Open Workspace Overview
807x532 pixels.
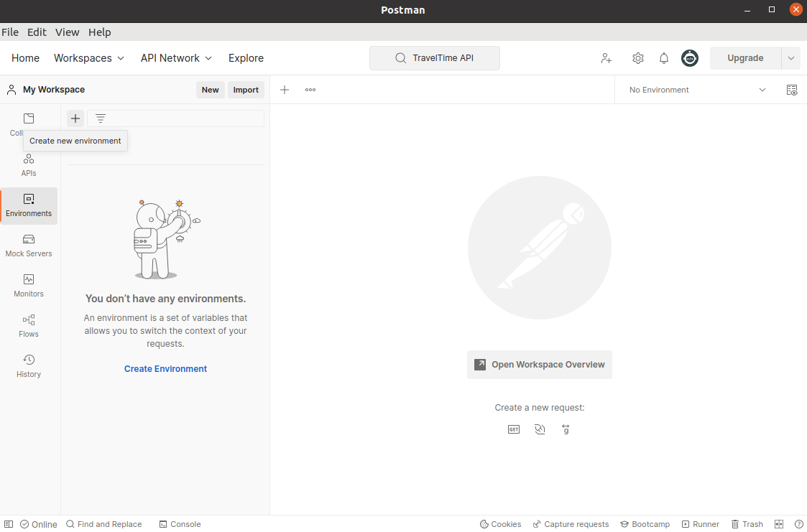[x=540, y=365]
